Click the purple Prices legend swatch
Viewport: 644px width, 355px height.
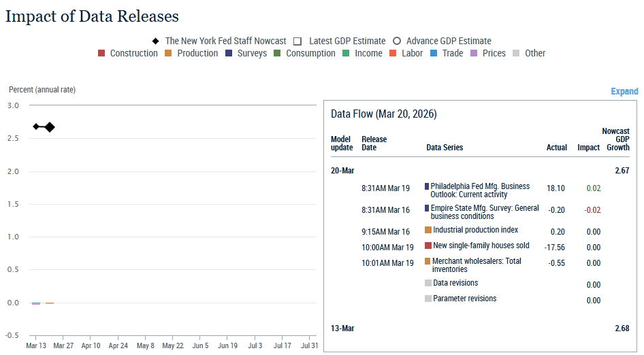tap(474, 54)
